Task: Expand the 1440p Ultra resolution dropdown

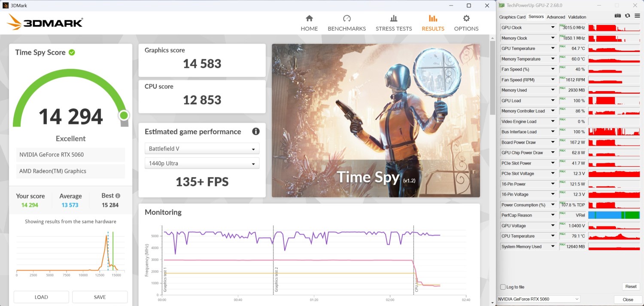Action: pyautogui.click(x=202, y=163)
